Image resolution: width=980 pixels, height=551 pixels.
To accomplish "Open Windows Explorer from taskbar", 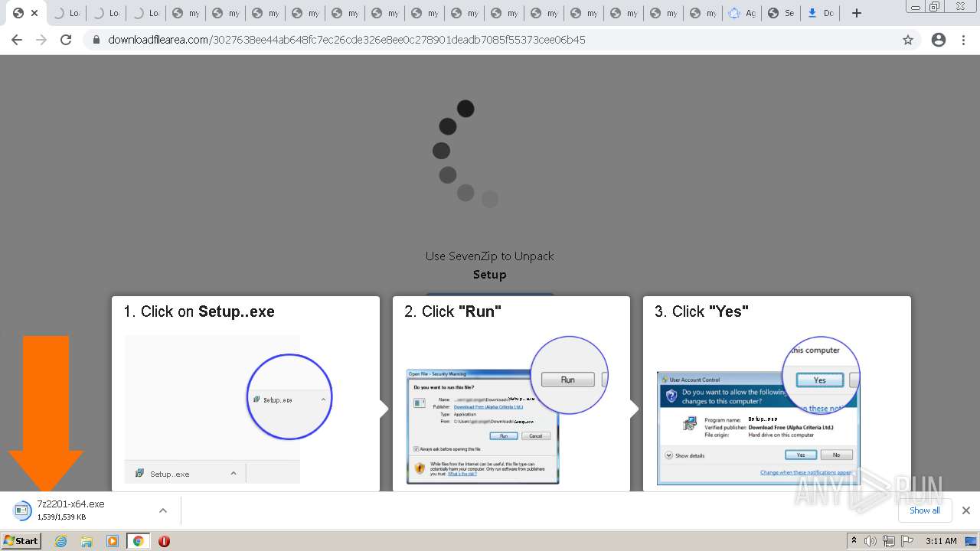I will pyautogui.click(x=87, y=541).
